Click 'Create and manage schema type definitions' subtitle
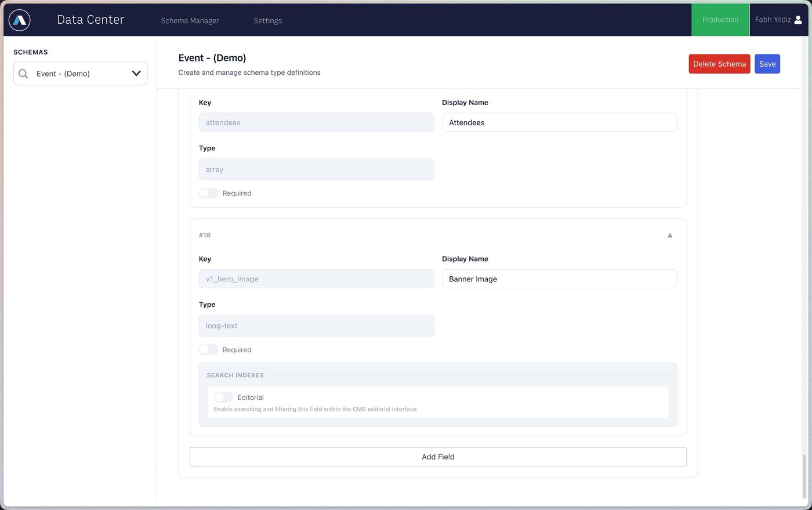 tap(249, 73)
